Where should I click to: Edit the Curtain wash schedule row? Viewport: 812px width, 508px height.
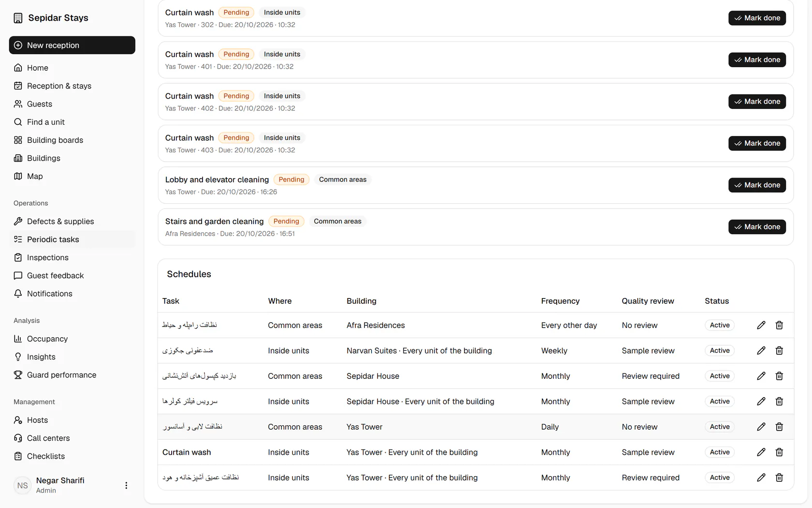point(761,452)
